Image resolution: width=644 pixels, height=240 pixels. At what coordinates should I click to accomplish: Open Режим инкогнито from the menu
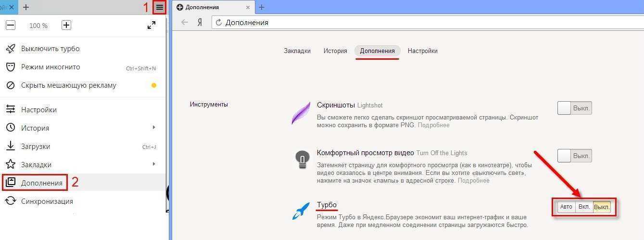(51, 67)
